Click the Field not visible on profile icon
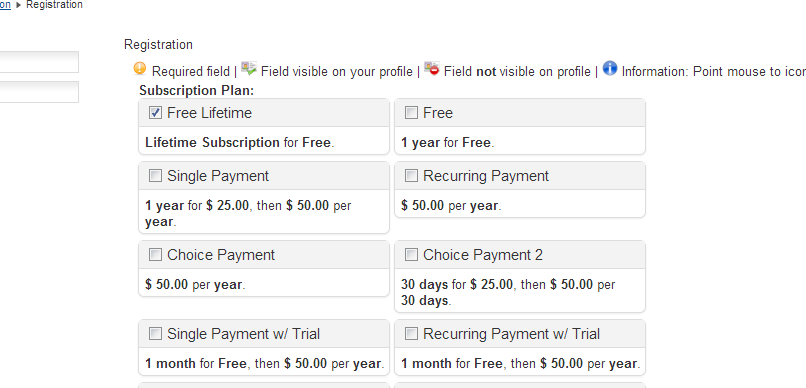Image resolution: width=806 pixels, height=388 pixels. (432, 68)
